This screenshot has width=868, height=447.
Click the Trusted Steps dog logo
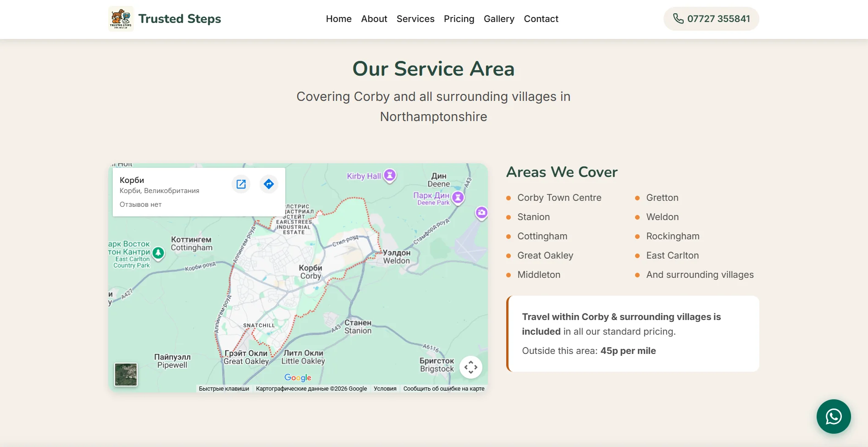click(x=121, y=18)
